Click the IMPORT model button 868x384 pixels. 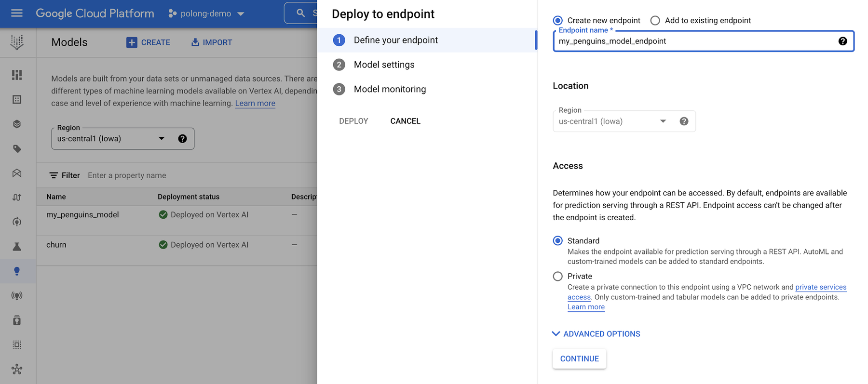tap(212, 42)
